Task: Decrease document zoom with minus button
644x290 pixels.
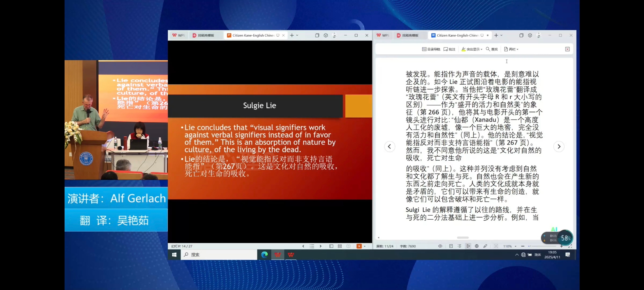Action: 522,246
